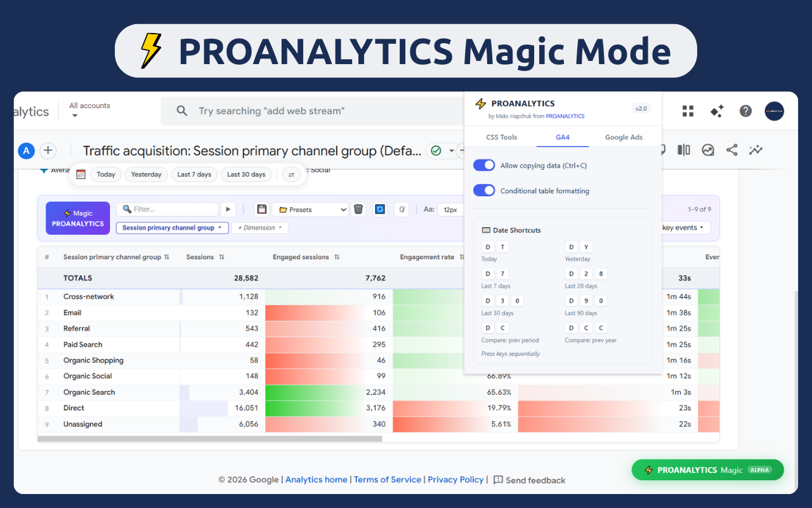Open the Help question mark icon

[745, 111]
